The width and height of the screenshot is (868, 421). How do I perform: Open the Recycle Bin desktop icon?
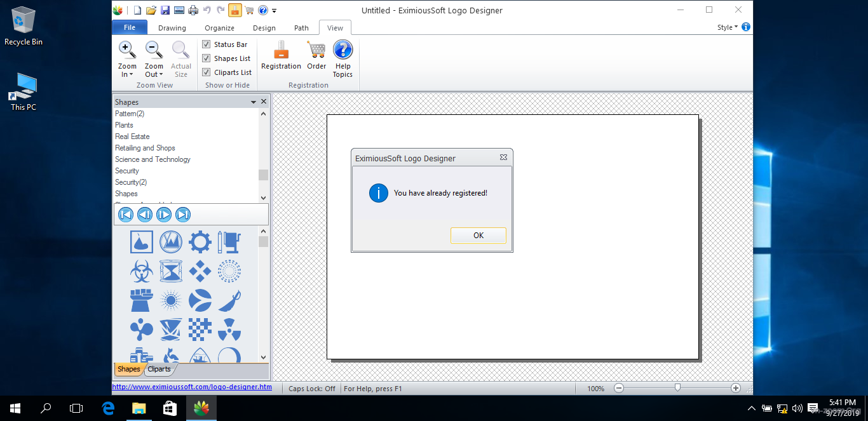24,26
